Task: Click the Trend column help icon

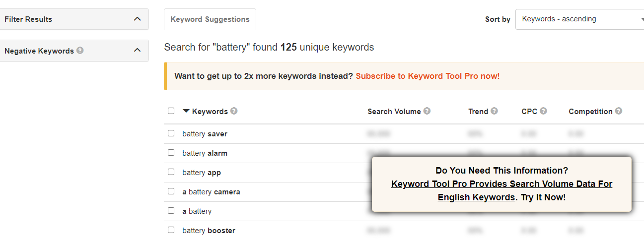Action: point(494,111)
